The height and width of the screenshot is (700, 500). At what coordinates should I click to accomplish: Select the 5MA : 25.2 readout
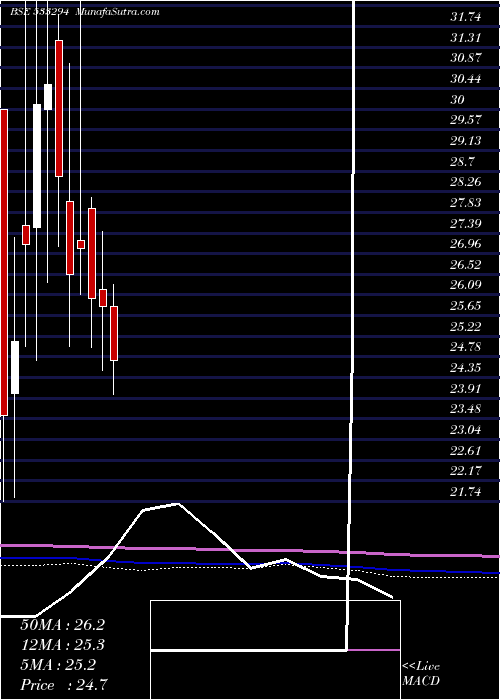pyautogui.click(x=58, y=665)
